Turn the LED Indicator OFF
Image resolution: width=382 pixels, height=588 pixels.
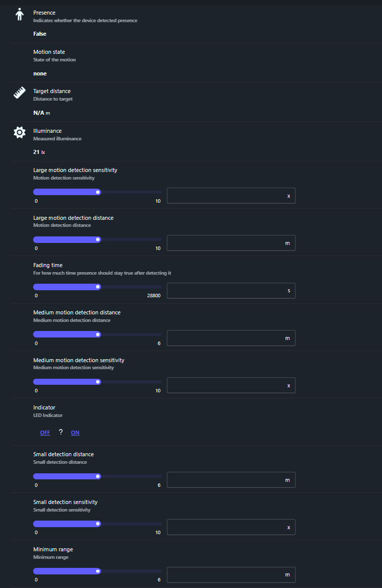click(45, 433)
